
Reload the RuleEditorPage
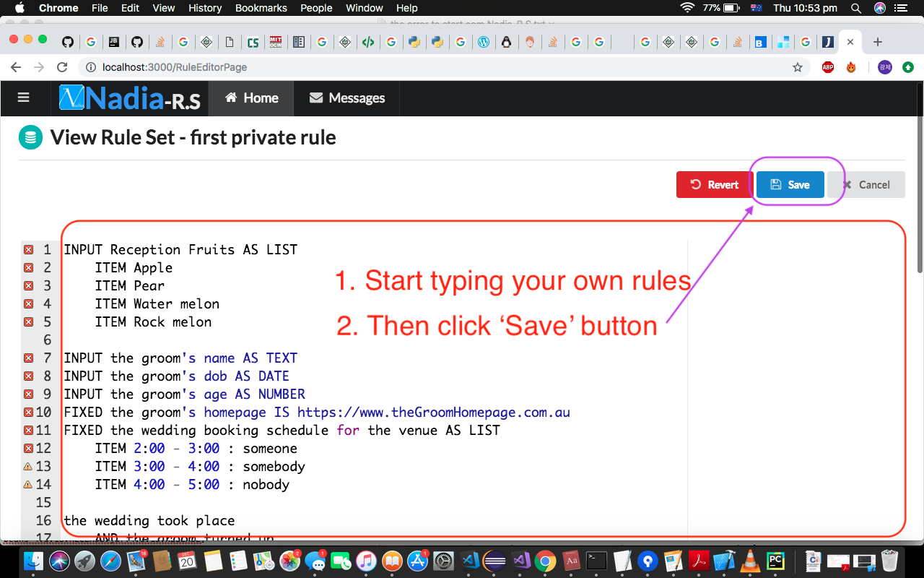tap(62, 67)
